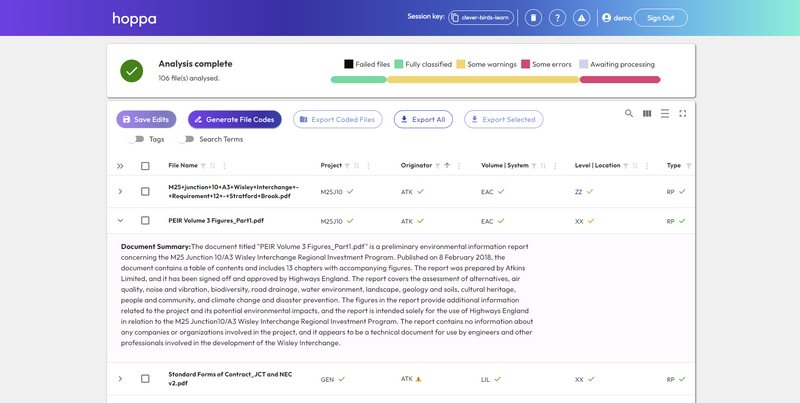This screenshot has height=403, width=800.
Task: Open File Name column actions menu
Action: [224, 166]
